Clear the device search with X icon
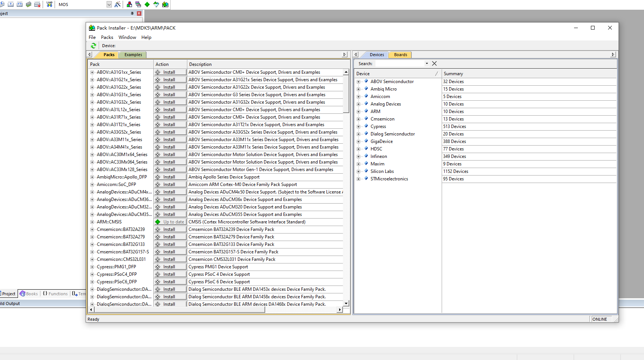The height and width of the screenshot is (360, 644). [x=434, y=64]
